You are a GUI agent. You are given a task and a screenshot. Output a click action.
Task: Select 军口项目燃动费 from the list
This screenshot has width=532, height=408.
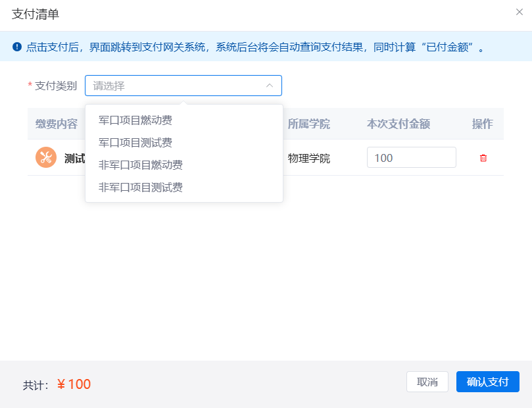135,120
